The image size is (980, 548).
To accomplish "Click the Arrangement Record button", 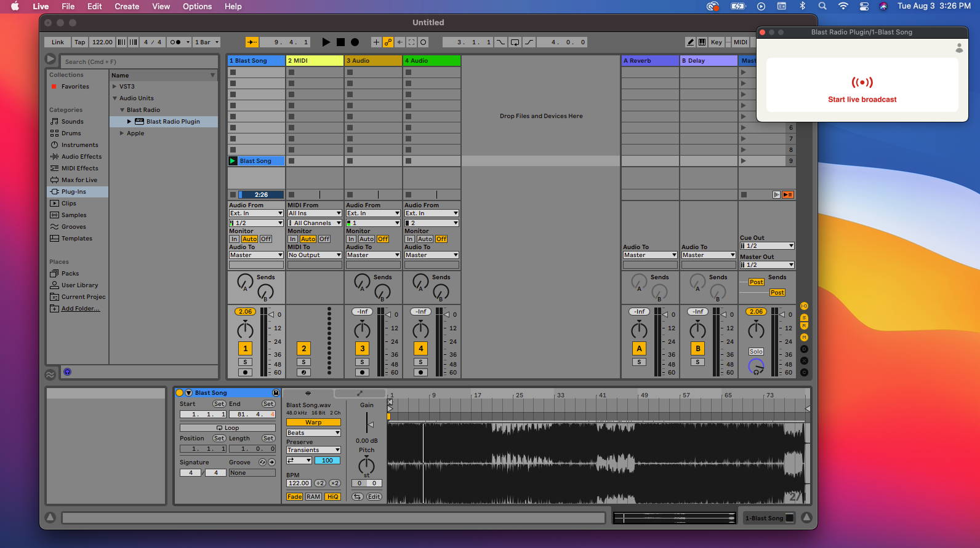I will [x=355, y=42].
